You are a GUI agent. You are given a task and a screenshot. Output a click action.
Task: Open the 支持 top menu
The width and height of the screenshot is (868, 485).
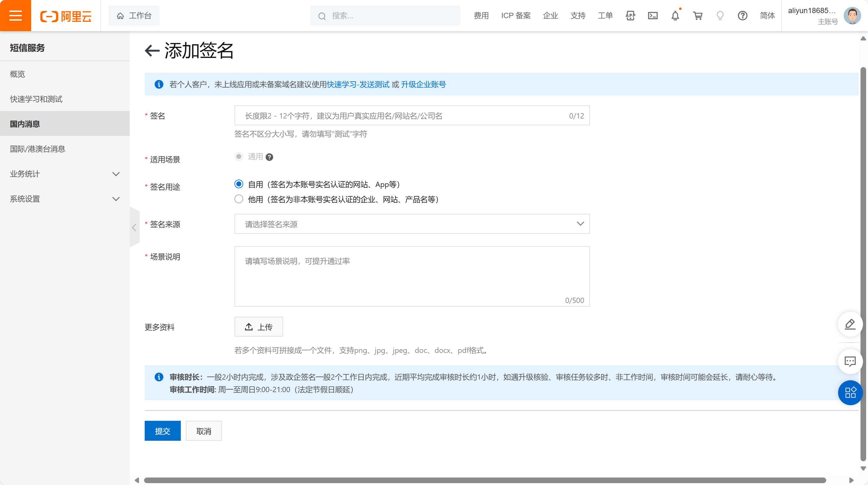point(578,16)
